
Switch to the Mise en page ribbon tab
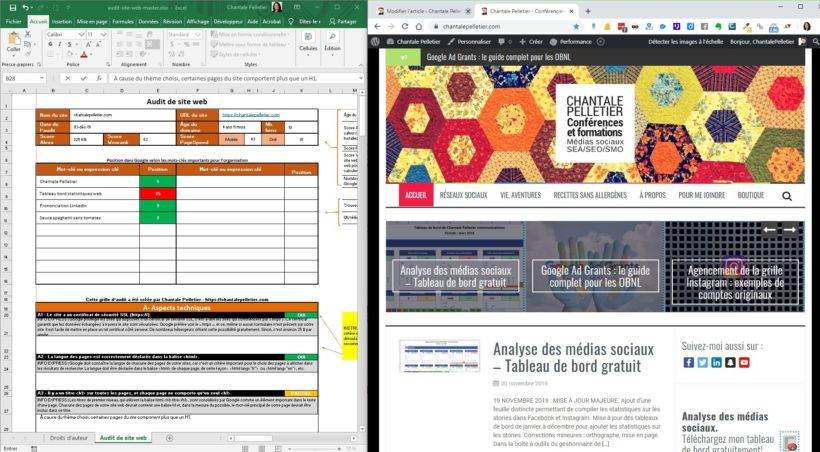point(92,21)
